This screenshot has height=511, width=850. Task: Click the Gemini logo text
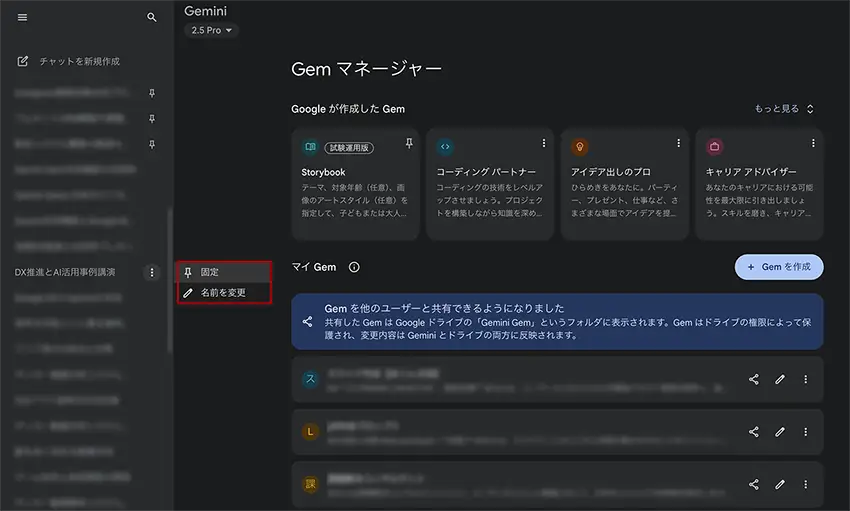(x=205, y=11)
